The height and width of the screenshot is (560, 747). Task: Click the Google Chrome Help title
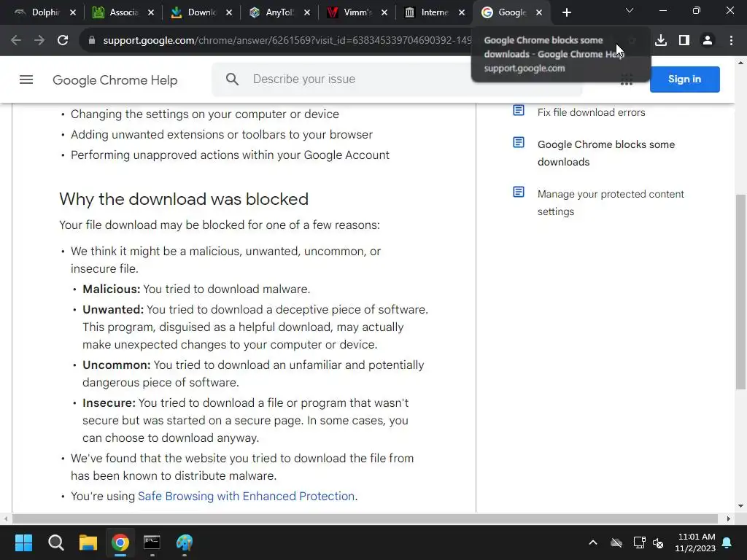[x=115, y=80]
